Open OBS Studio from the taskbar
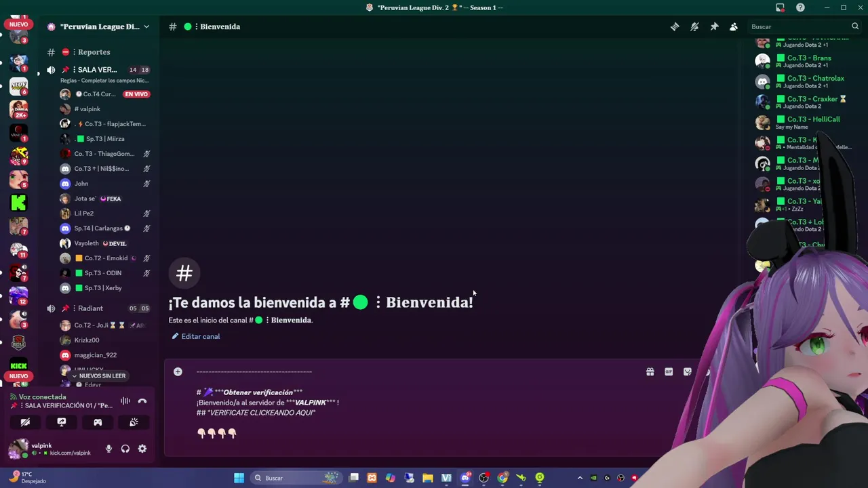 (484, 478)
